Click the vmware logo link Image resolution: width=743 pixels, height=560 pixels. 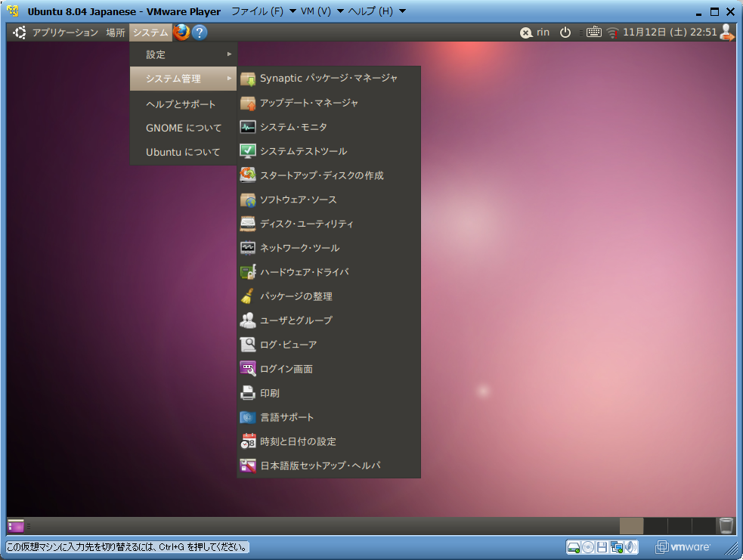tap(683, 547)
